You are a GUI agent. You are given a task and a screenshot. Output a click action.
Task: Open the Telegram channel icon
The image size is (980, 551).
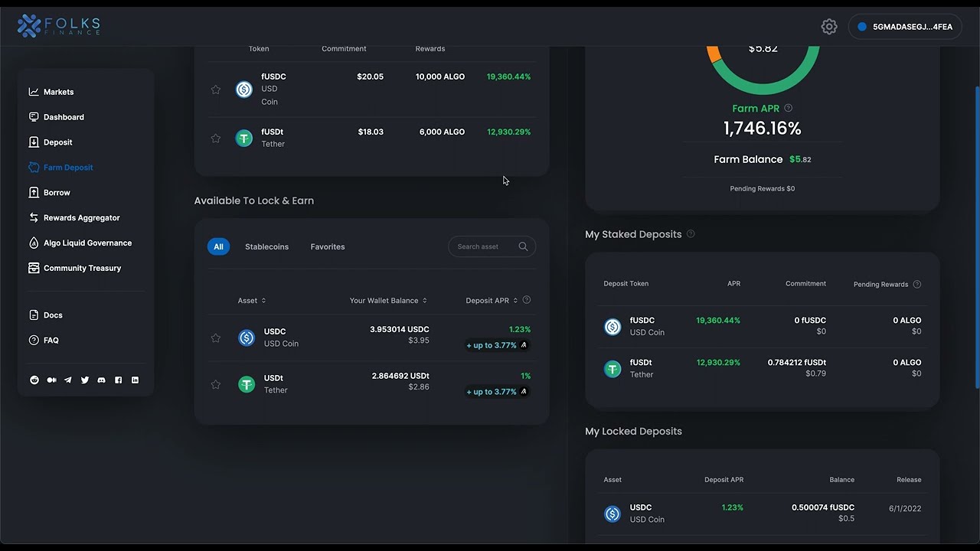[x=68, y=380]
